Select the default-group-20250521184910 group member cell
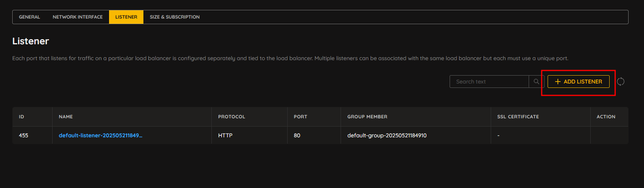 (416, 135)
